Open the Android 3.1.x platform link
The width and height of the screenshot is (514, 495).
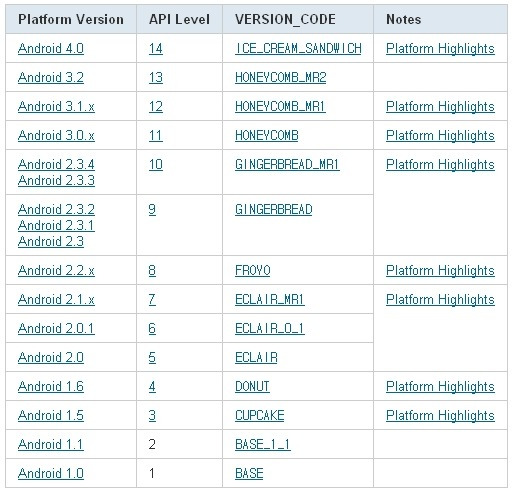(56, 107)
